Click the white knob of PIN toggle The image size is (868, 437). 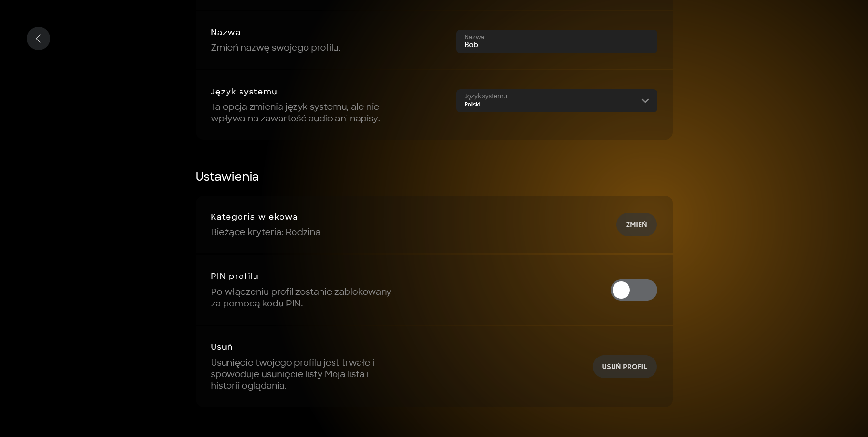click(x=621, y=290)
